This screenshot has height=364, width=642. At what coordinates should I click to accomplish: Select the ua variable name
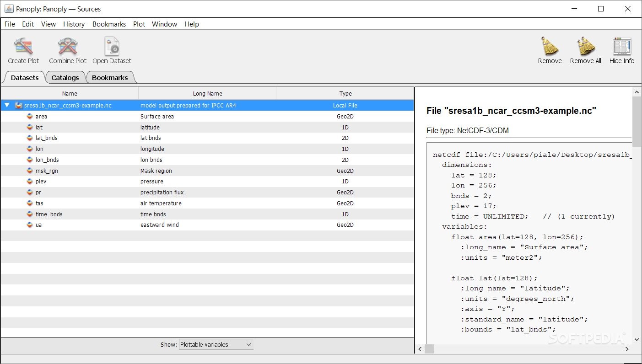[x=38, y=225]
